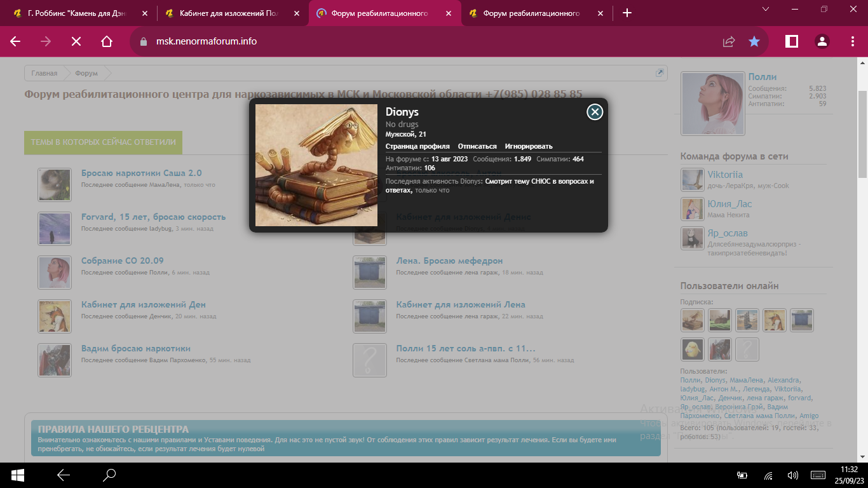868x488 pixels.
Task: Click Dionys bookworm avatar image
Action: (x=316, y=165)
